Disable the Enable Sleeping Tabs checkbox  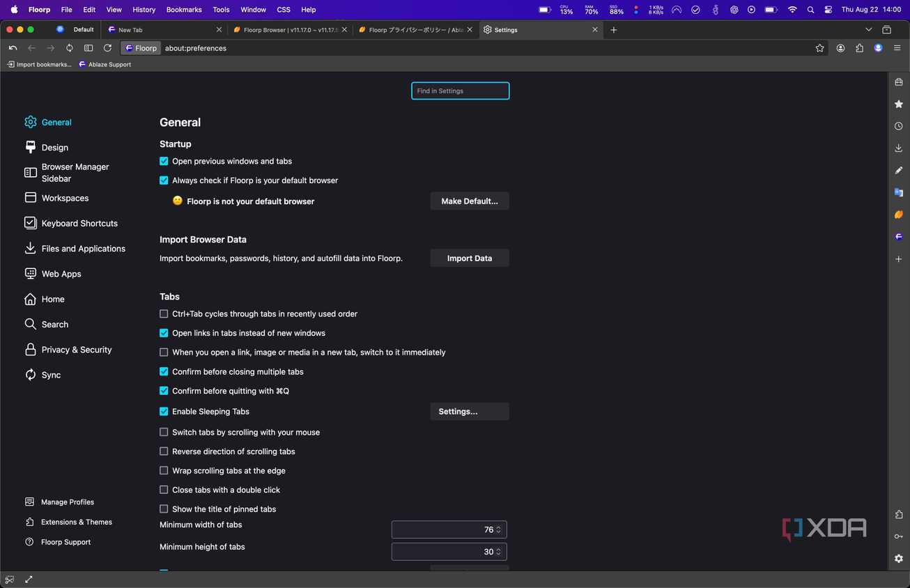point(164,412)
